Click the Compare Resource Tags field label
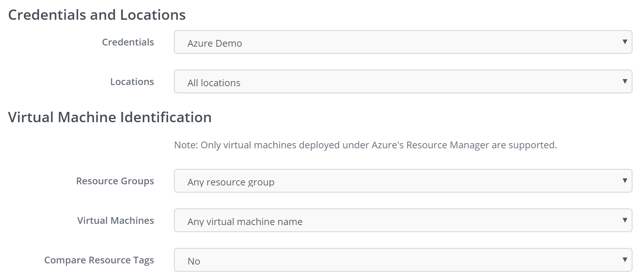644x280 pixels. [x=99, y=260]
